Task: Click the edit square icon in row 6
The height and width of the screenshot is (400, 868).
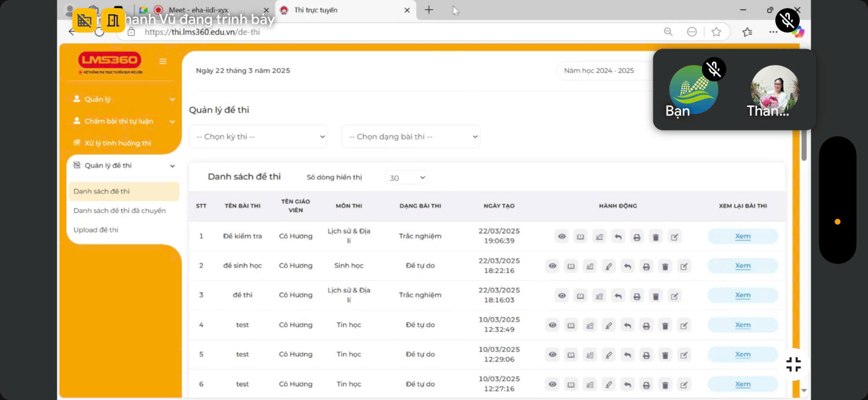Action: (x=684, y=384)
